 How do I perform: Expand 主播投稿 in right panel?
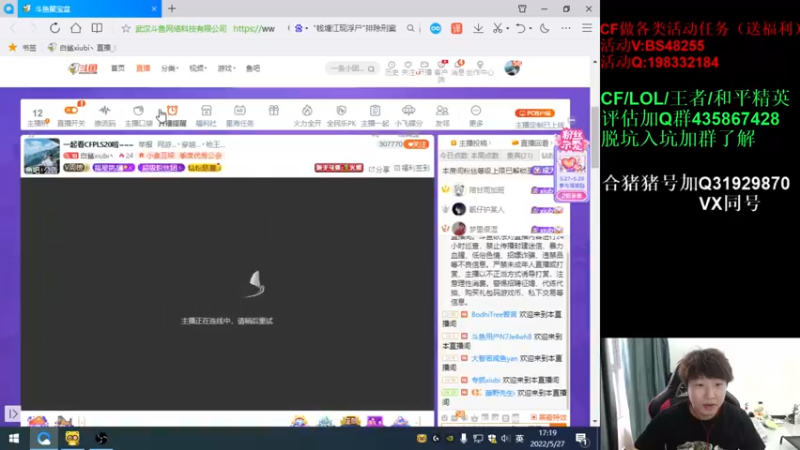click(472, 143)
